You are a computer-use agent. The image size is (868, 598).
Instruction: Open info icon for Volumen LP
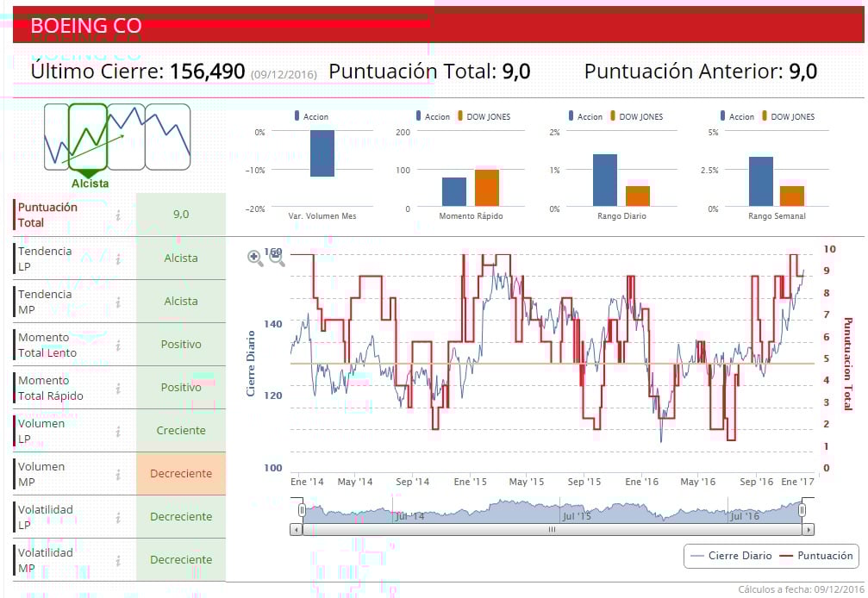point(118,432)
